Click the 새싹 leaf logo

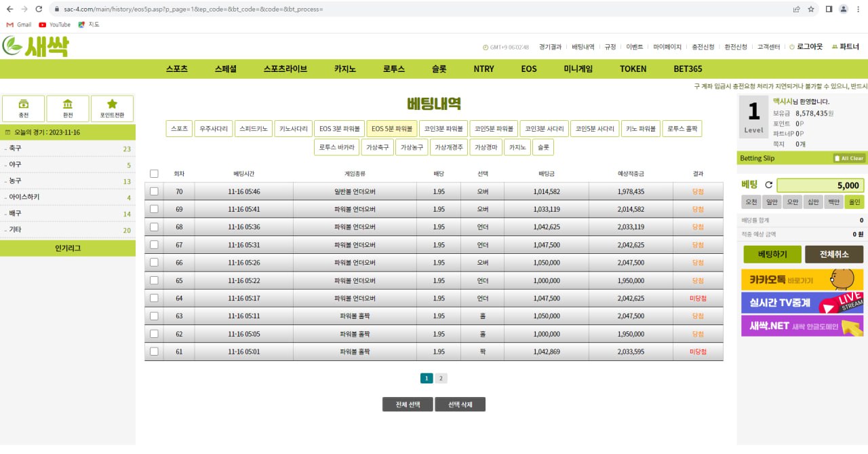35,46
